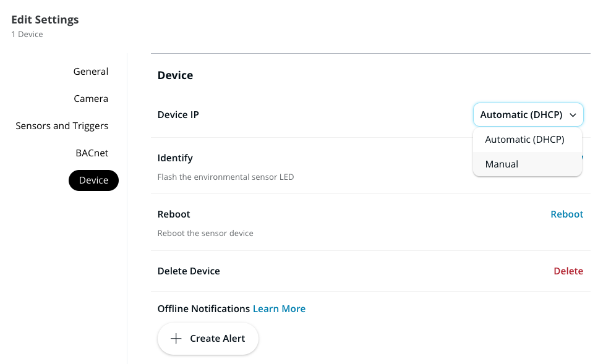Click "Reboot the sensor device" description text
This screenshot has width=611, height=364.
pyautogui.click(x=205, y=234)
